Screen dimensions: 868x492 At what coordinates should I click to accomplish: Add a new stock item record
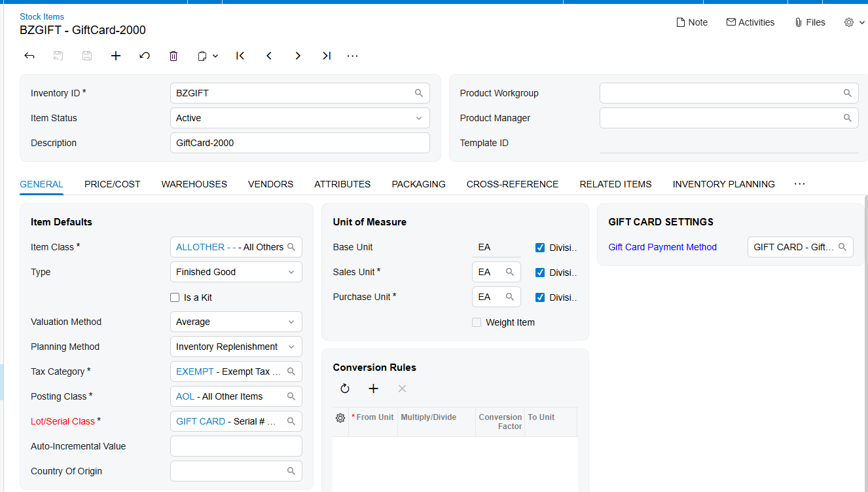click(116, 56)
